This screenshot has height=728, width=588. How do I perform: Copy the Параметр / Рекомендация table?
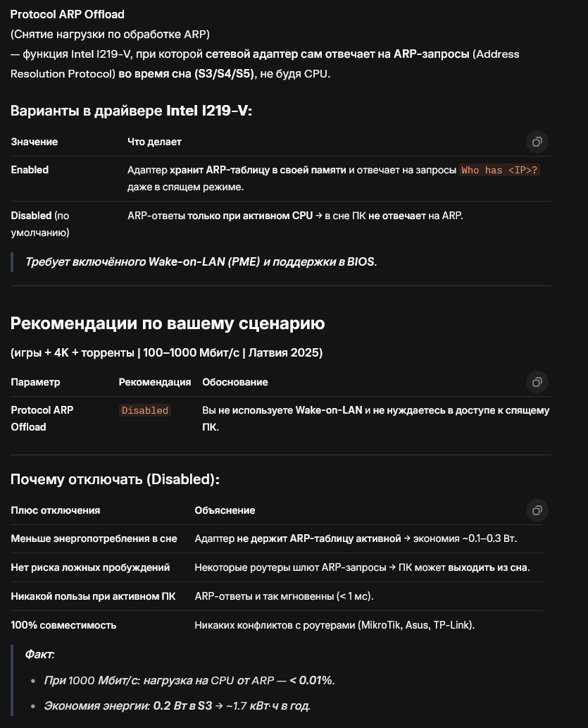537,382
